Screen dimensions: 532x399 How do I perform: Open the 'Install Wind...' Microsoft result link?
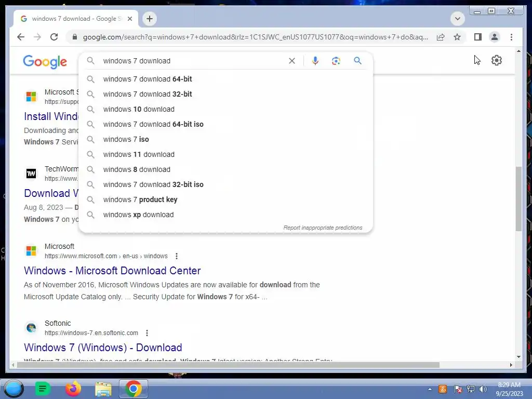(x=51, y=116)
